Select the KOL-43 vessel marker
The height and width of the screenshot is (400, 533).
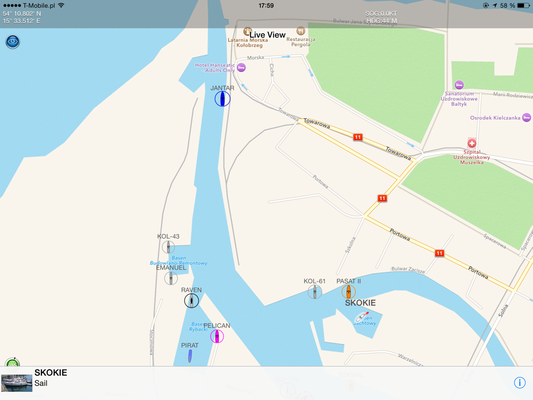[x=168, y=247]
